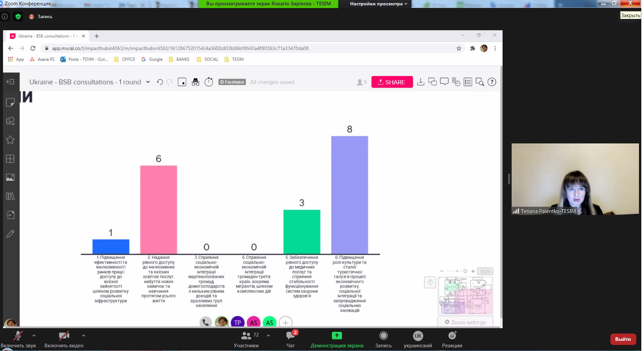Screen dimensions: 644x351
Task: Click the TP collaborator avatar
Action: click(238, 322)
